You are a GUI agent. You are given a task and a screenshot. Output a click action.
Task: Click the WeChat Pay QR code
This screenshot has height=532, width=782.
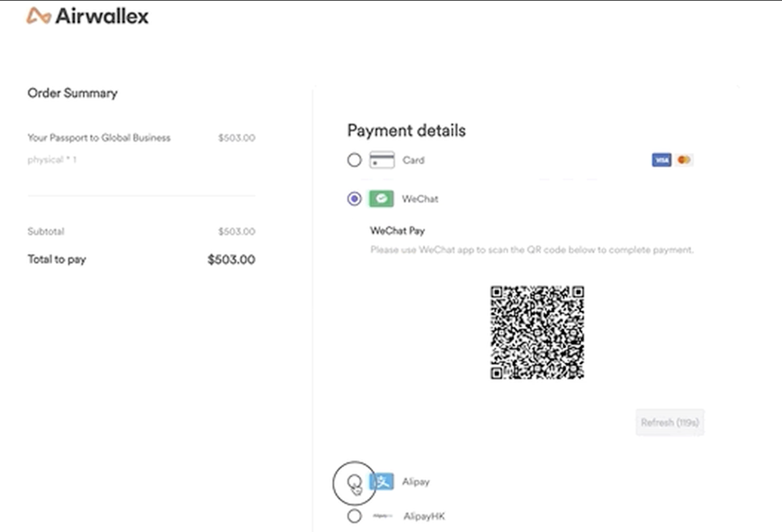click(x=537, y=333)
